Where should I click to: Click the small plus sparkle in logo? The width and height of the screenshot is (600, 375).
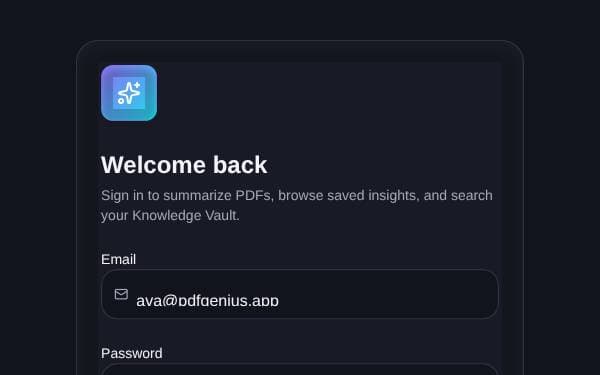coord(137,85)
